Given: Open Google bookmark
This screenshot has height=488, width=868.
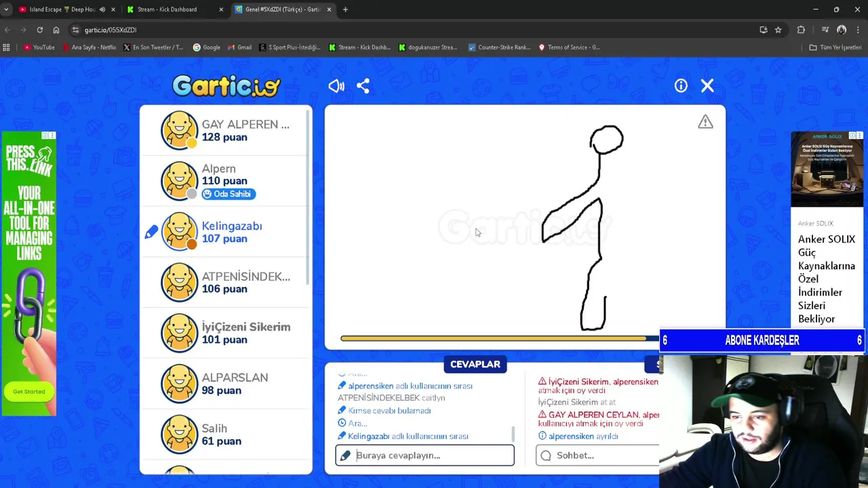Looking at the screenshot, I should coord(207,47).
